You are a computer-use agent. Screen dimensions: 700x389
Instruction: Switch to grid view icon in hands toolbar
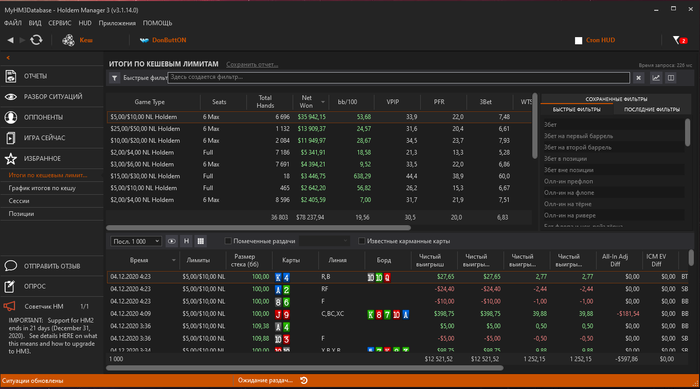click(x=200, y=241)
